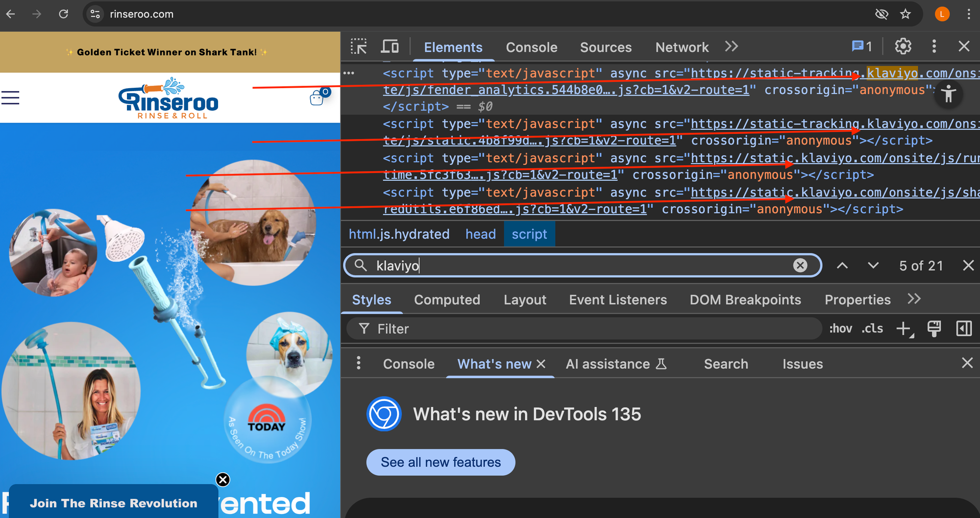Close the What's new tab
Image resolution: width=980 pixels, height=518 pixels.
541,364
